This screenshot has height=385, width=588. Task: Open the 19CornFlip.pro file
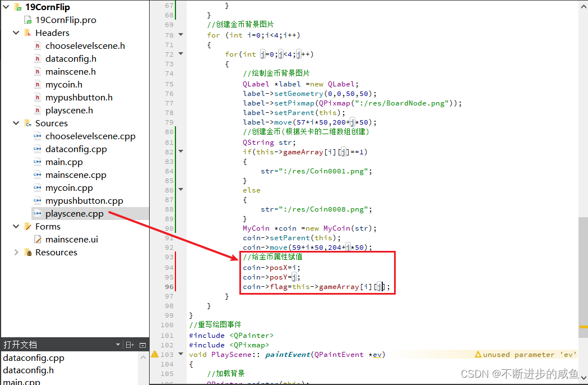66,20
